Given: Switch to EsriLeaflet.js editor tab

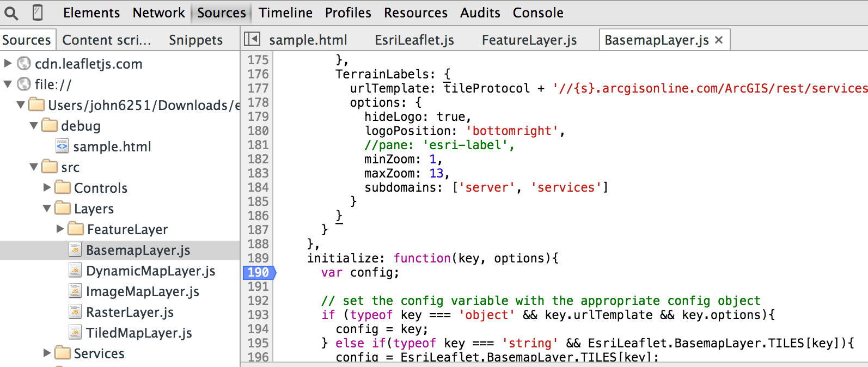Looking at the screenshot, I should [414, 40].
